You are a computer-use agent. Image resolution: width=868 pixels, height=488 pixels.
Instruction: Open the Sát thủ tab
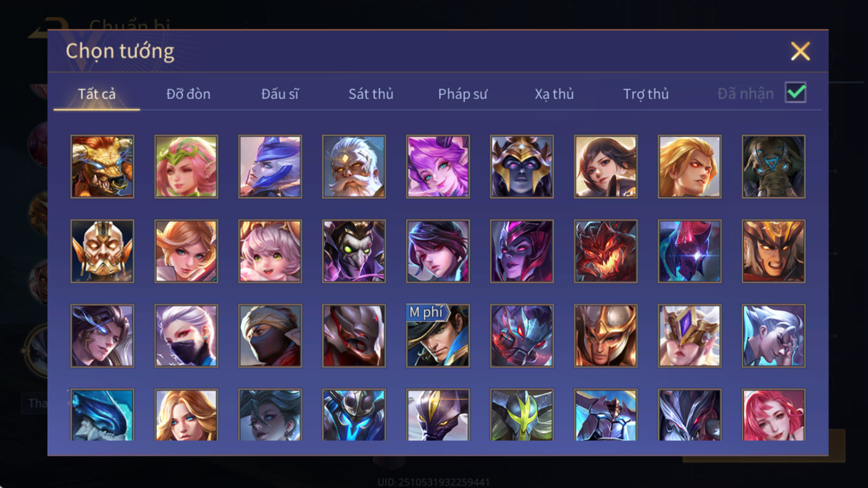371,94
